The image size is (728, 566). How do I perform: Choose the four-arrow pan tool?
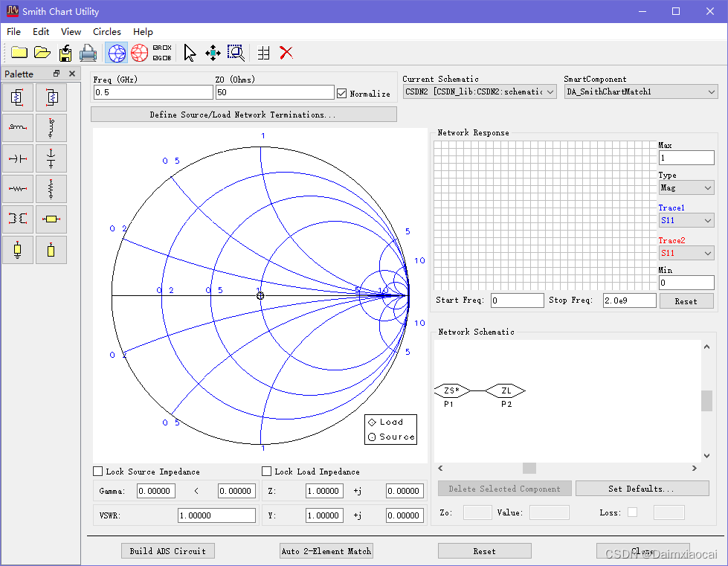[213, 53]
